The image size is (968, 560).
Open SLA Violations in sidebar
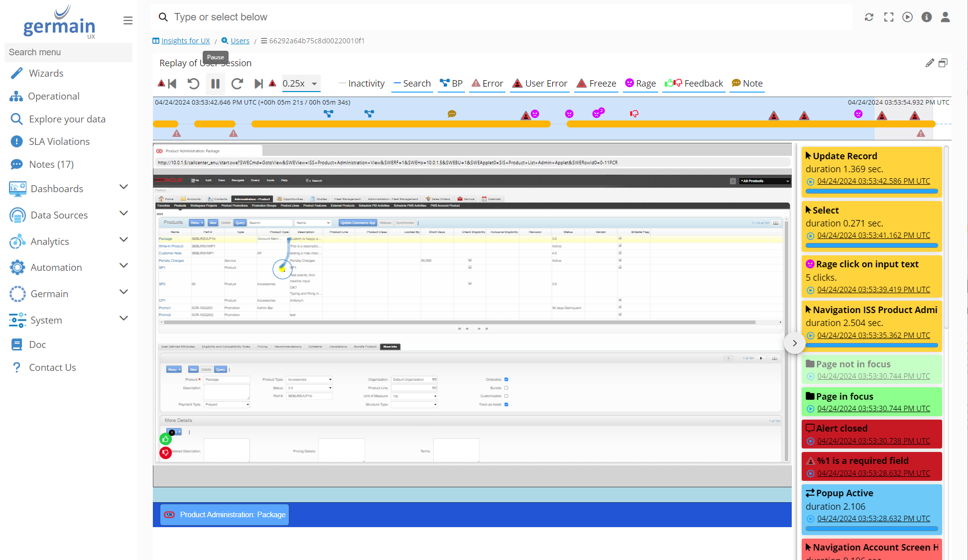[59, 141]
